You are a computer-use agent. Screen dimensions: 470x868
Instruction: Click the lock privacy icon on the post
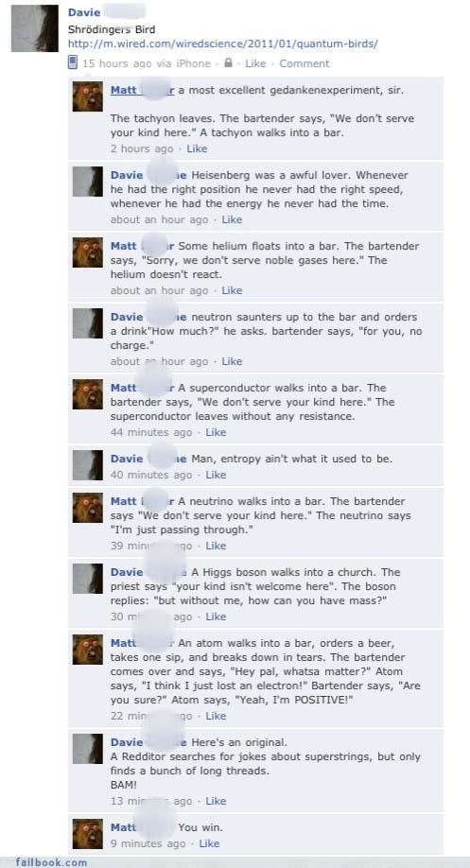(x=228, y=63)
